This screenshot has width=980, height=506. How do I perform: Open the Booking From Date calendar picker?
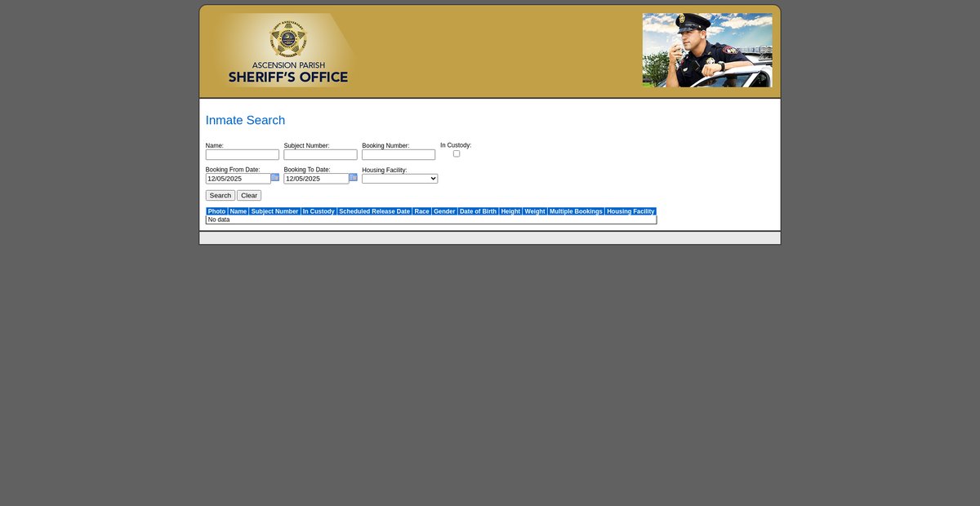coord(275,177)
